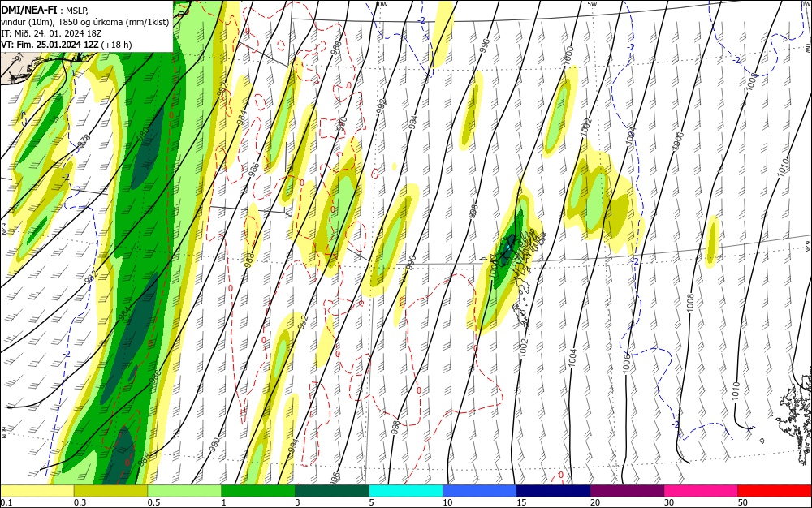Click the cyan 5–10 legend swatch

[406, 492]
